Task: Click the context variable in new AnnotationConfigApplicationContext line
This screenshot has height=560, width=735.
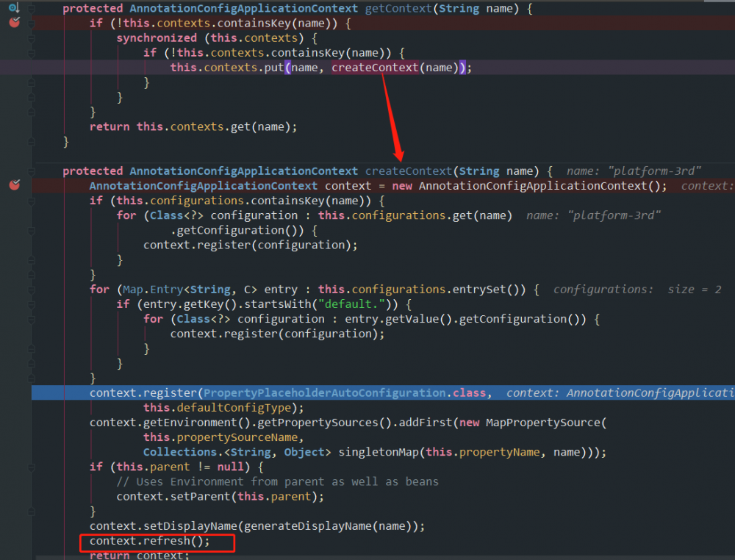Action: point(348,186)
